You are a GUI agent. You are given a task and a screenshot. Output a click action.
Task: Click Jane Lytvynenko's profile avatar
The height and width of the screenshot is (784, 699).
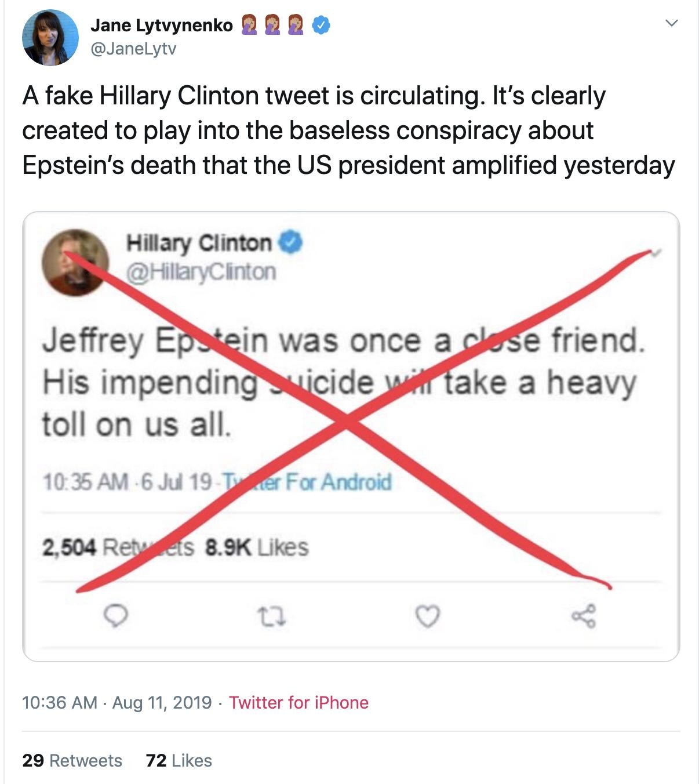tap(50, 38)
